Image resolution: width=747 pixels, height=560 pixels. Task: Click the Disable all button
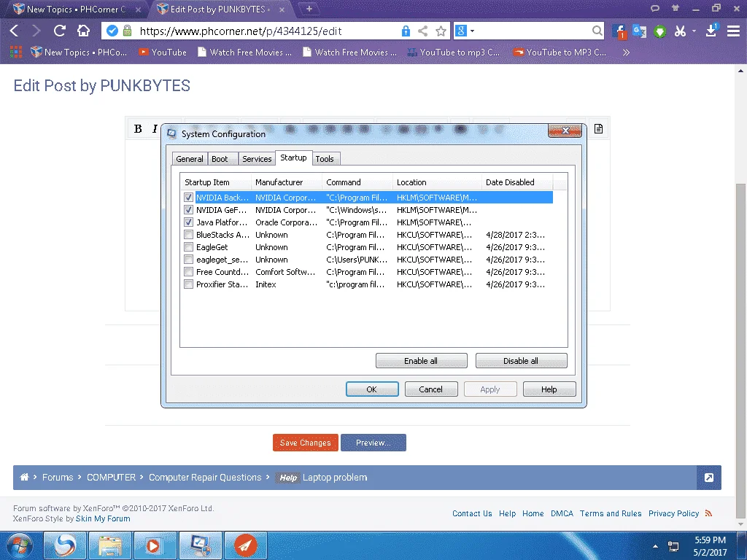point(521,361)
